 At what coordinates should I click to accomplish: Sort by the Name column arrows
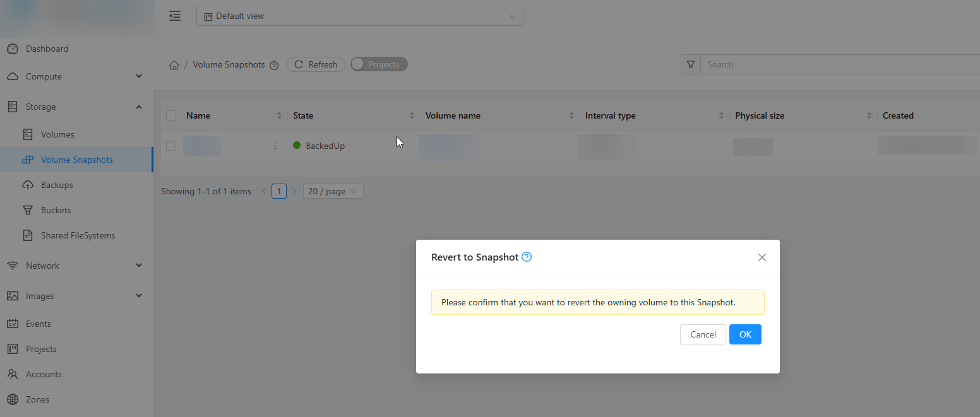click(x=279, y=115)
